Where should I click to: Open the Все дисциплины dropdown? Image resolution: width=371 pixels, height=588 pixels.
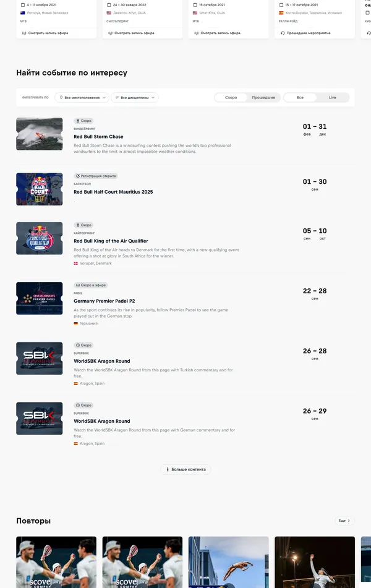(x=135, y=98)
